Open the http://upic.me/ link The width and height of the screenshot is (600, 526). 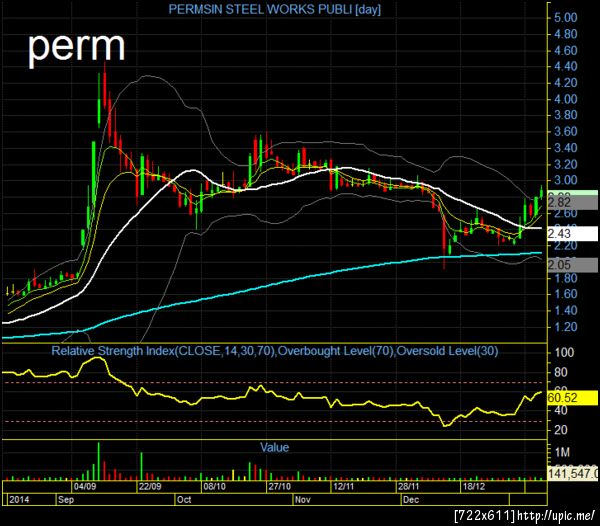point(556,516)
